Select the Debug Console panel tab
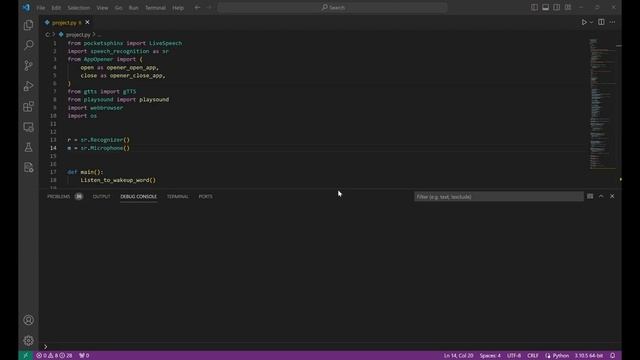The width and height of the screenshot is (640, 360). tap(138, 196)
